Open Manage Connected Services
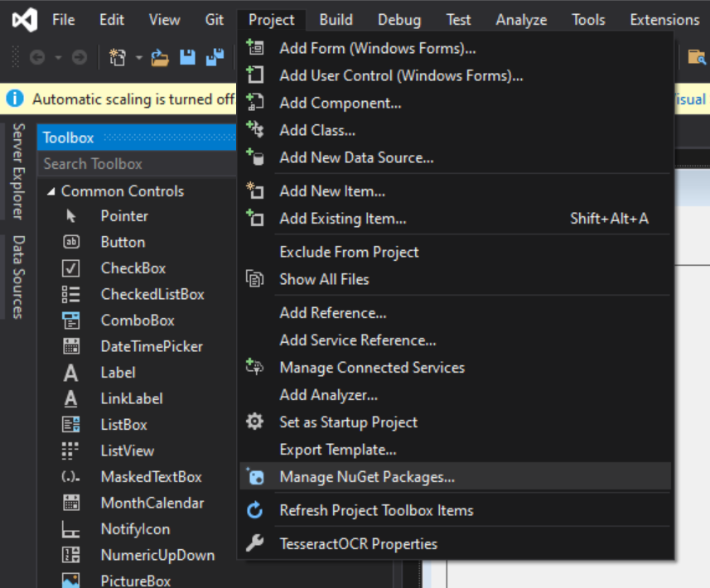The image size is (710, 588). click(x=455, y=367)
